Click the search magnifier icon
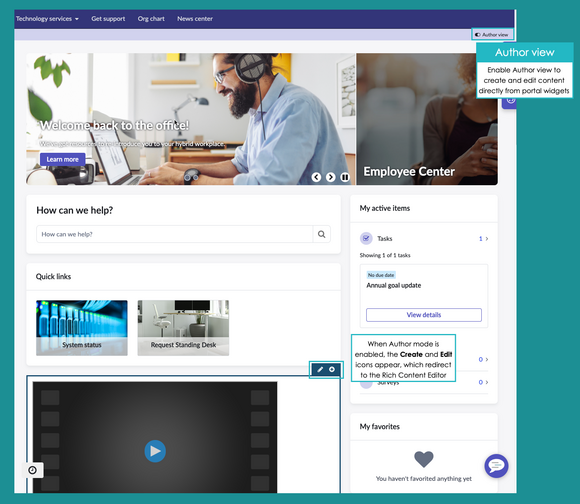This screenshot has width=580, height=504. click(x=322, y=234)
